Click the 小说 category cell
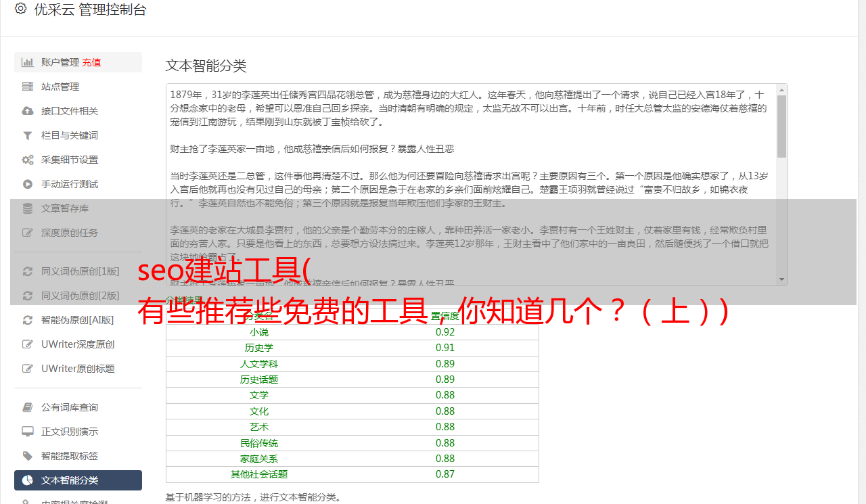 [259, 332]
